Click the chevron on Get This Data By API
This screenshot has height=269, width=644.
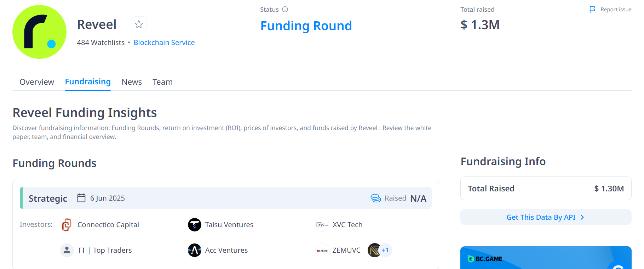pyautogui.click(x=582, y=217)
